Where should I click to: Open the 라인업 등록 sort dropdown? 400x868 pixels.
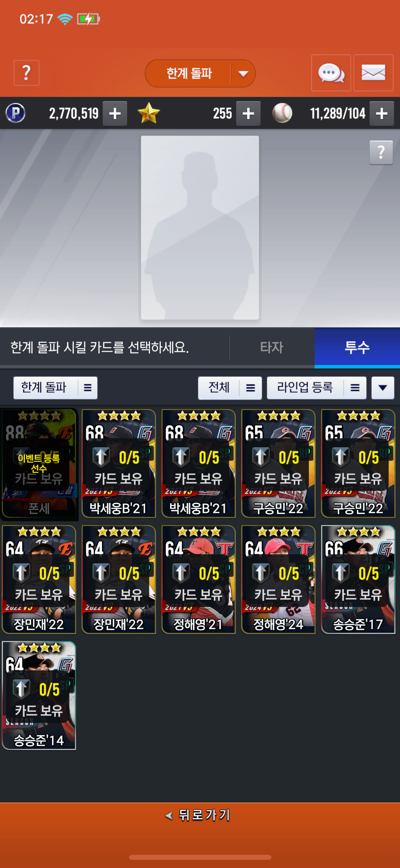317,387
